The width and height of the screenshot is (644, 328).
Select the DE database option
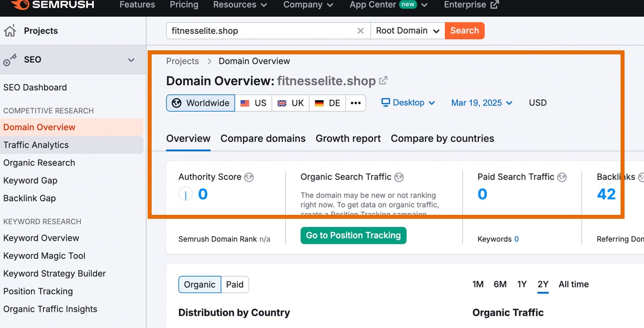(x=327, y=103)
